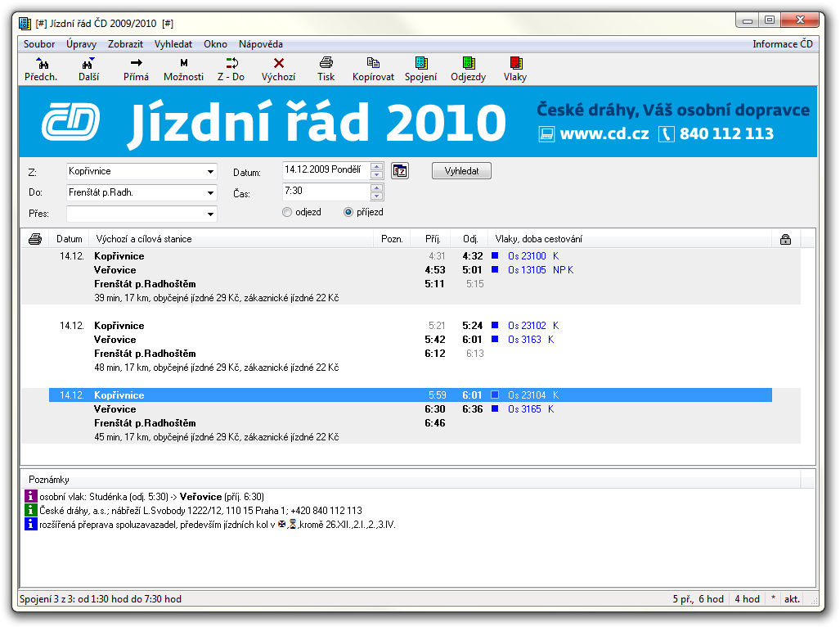
Task: Open train link Os 3165
Action: (524, 409)
